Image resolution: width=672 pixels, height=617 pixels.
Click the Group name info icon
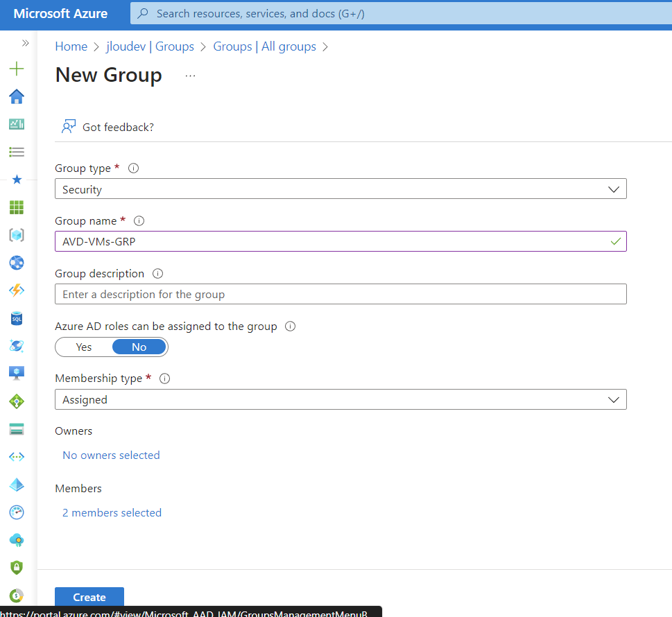tap(139, 220)
